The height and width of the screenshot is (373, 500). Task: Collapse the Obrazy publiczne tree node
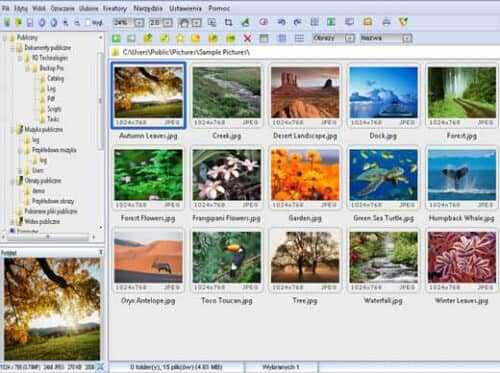click(12, 181)
